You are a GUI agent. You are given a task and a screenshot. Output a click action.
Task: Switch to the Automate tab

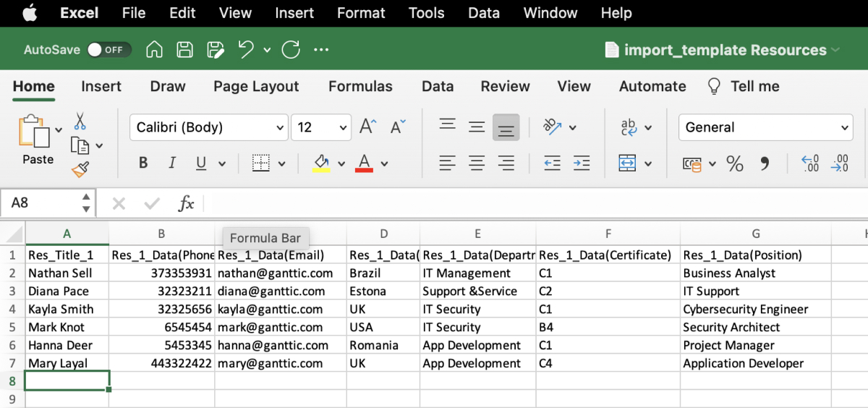[x=652, y=86]
